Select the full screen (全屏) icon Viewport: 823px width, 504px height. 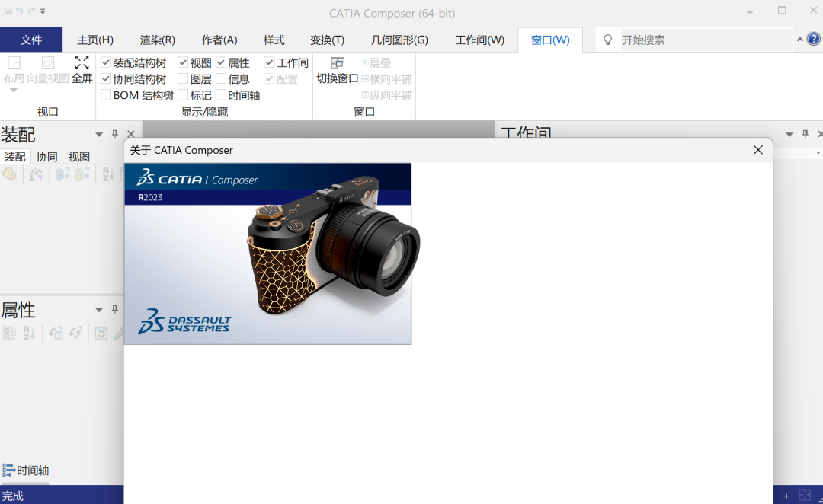point(82,62)
